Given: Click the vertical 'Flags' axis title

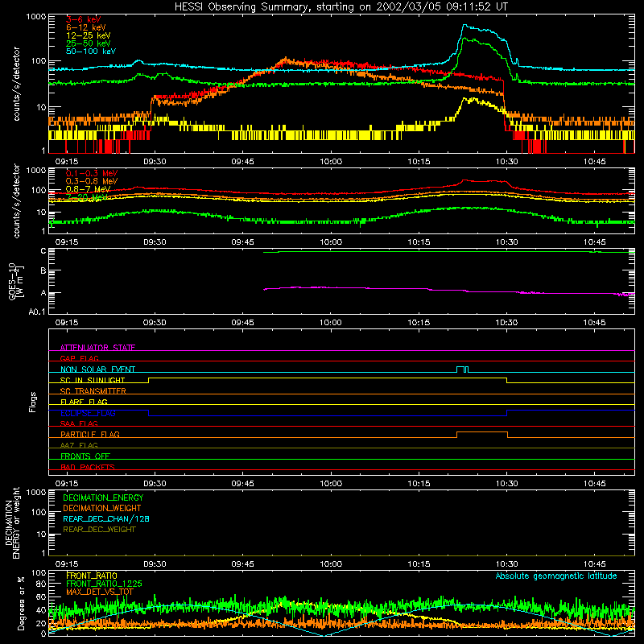Looking at the screenshot, I should 32,402.
